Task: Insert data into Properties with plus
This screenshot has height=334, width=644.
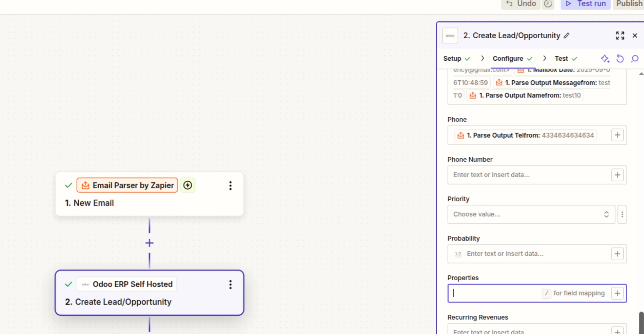Action: click(x=617, y=293)
